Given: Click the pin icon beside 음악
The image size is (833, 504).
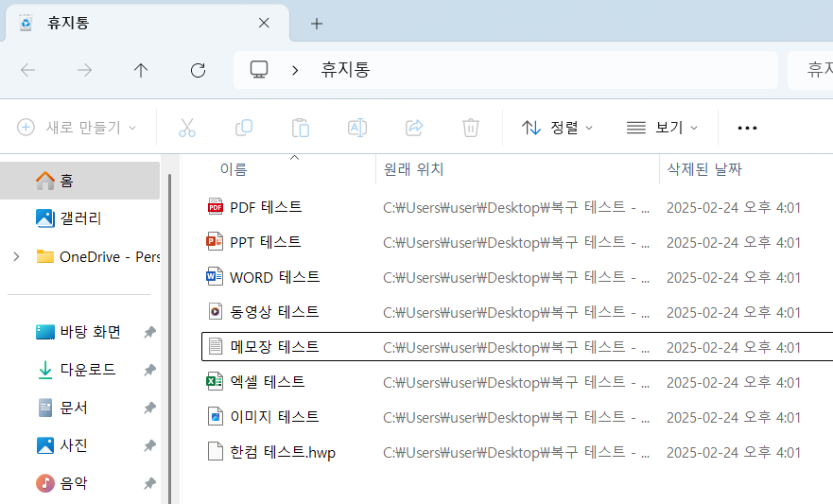Looking at the screenshot, I should (x=149, y=483).
